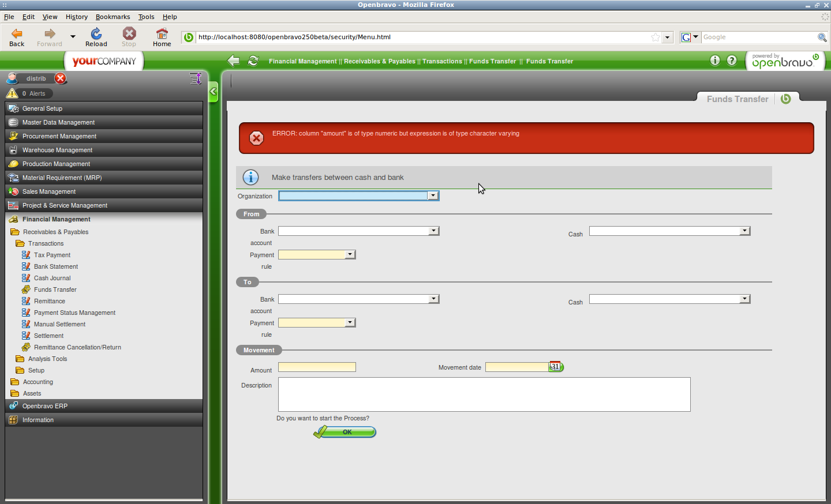Click the logout red X icon beside distrib
The image size is (831, 504).
click(x=61, y=78)
